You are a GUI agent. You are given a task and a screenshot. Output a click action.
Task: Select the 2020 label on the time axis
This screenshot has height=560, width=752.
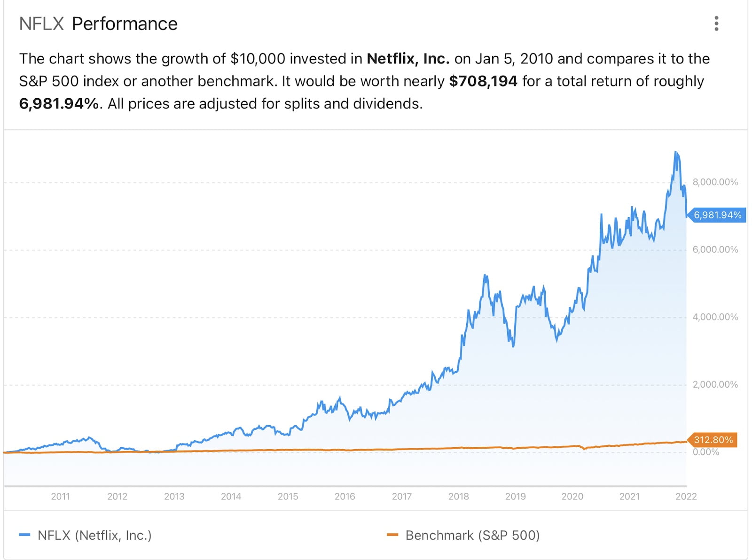pyautogui.click(x=572, y=496)
